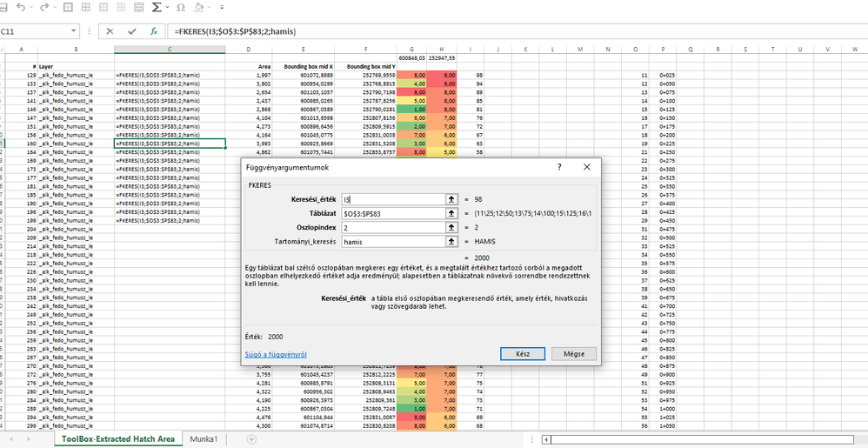Collapse dialog via Táblázat range selector icon
868x448 pixels.
[x=451, y=214]
